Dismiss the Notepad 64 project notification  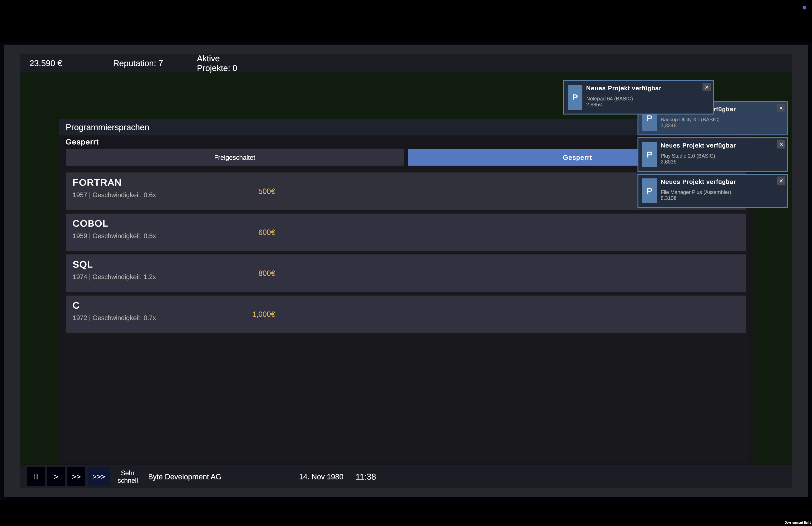tap(707, 87)
